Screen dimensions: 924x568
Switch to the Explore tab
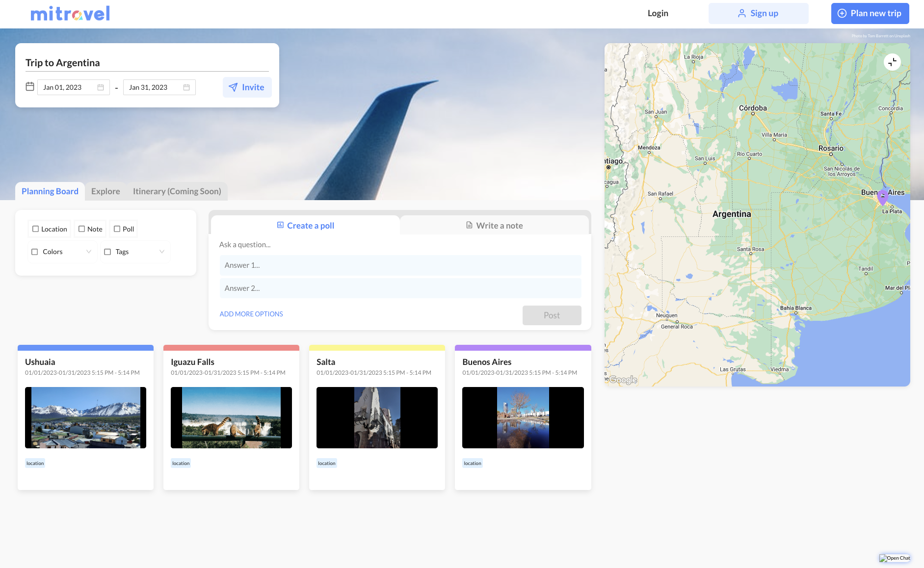click(x=106, y=191)
